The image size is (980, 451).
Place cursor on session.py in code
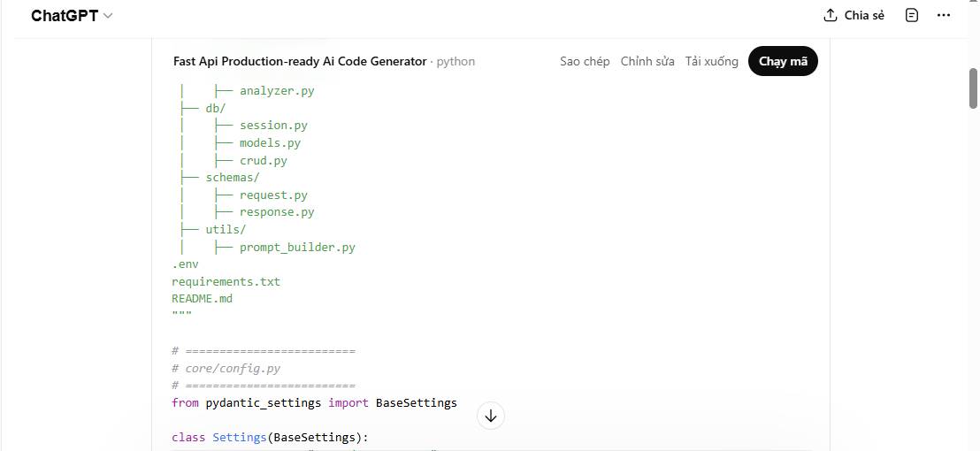click(273, 126)
